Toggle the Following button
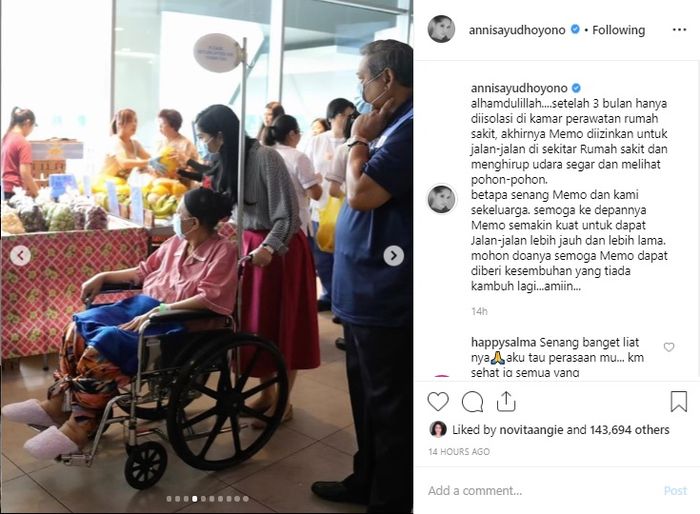This screenshot has width=700, height=514. (x=618, y=30)
